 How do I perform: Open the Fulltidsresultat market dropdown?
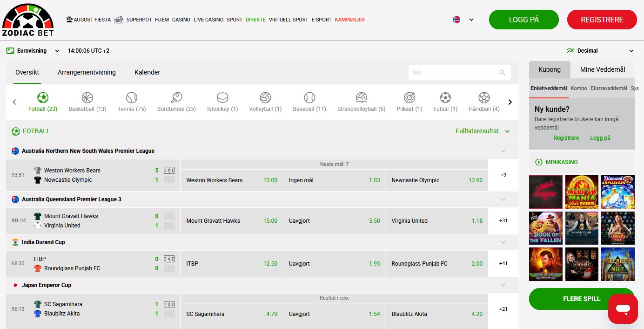[x=507, y=131]
